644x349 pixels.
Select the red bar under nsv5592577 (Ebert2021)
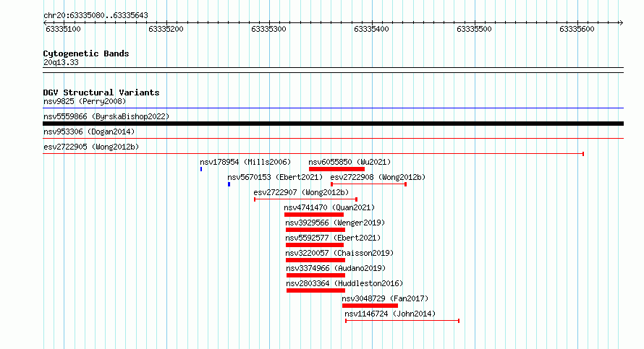click(x=315, y=245)
